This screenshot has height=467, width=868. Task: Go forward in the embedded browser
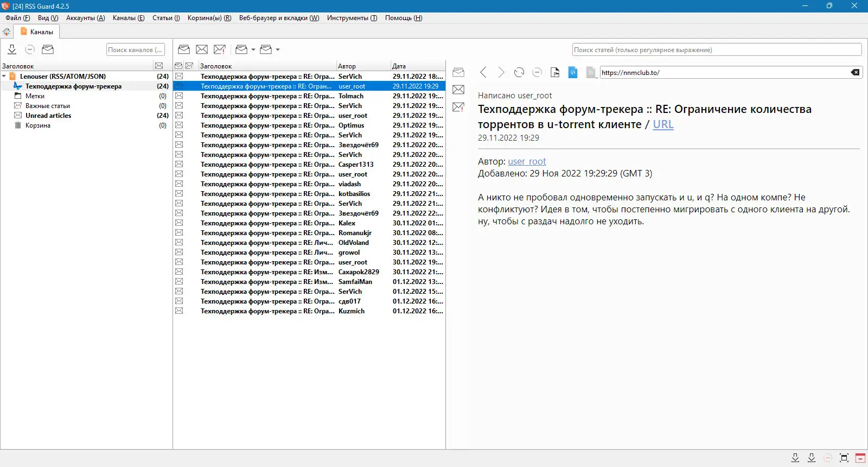point(501,72)
